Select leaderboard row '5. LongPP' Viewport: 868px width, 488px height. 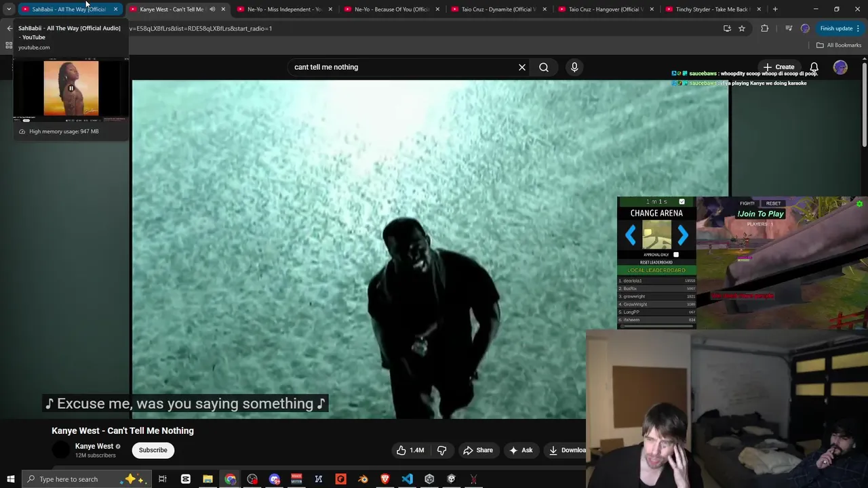click(x=656, y=312)
